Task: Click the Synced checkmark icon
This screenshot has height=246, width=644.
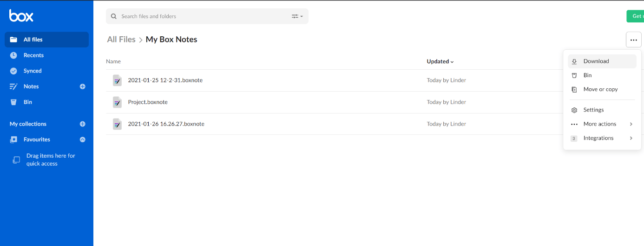Action: click(13, 71)
